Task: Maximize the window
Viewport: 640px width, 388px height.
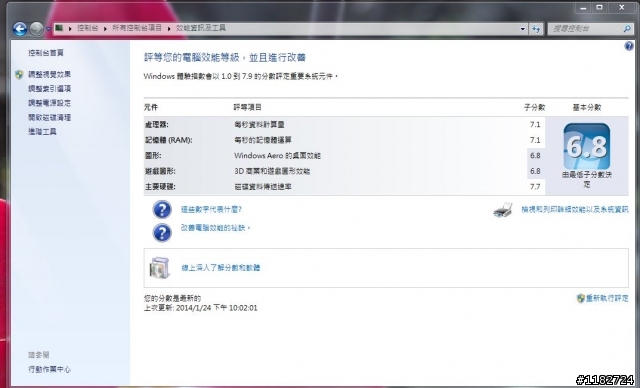Action: [599, 7]
